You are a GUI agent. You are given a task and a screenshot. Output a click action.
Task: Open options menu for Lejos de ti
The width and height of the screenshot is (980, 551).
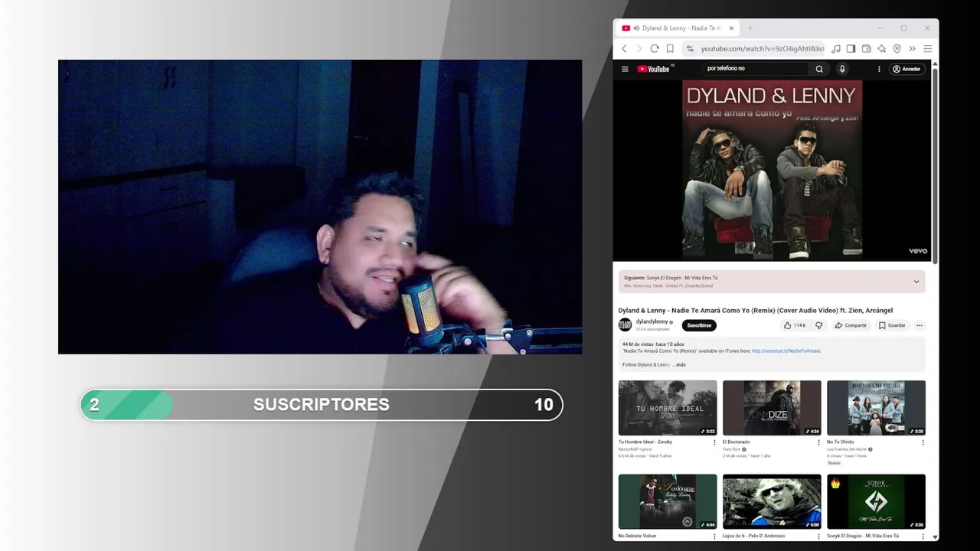click(x=818, y=536)
